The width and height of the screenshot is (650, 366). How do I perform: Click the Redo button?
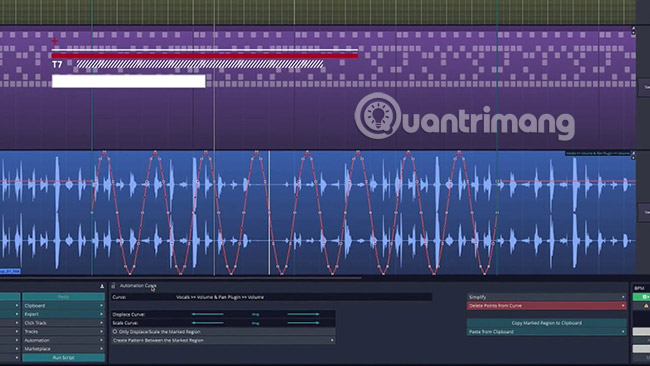pos(63,297)
